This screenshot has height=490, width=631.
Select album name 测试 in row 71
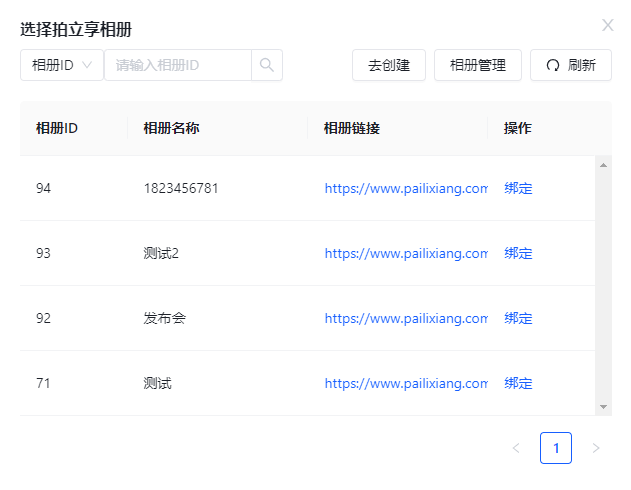pyautogui.click(x=157, y=383)
